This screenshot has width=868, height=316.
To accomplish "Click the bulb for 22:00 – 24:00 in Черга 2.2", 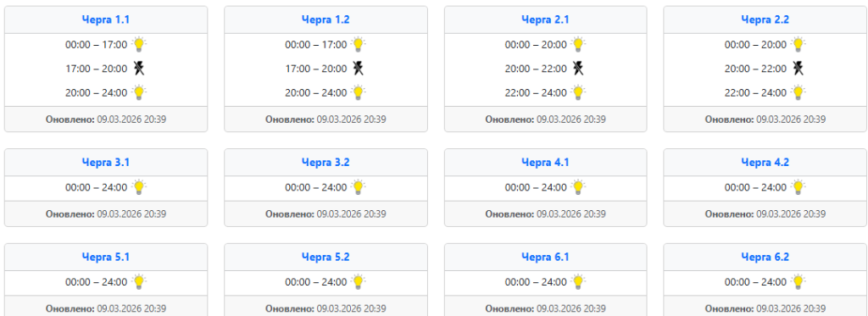I will (798, 92).
